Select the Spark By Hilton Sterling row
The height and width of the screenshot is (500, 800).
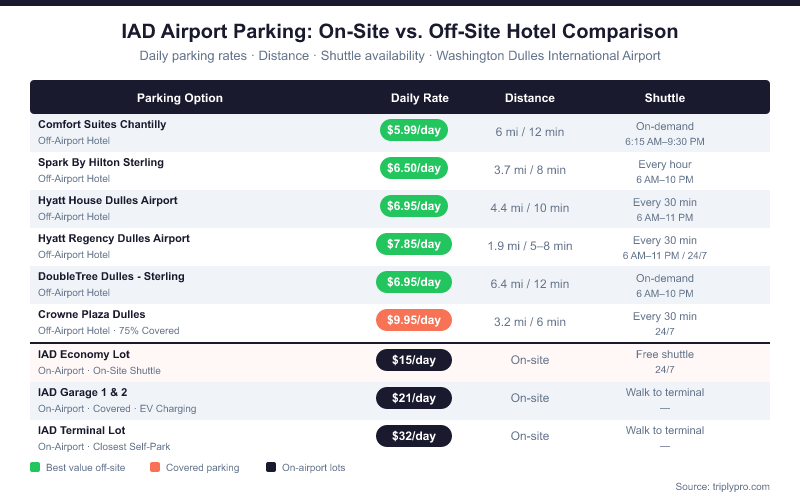click(101, 162)
